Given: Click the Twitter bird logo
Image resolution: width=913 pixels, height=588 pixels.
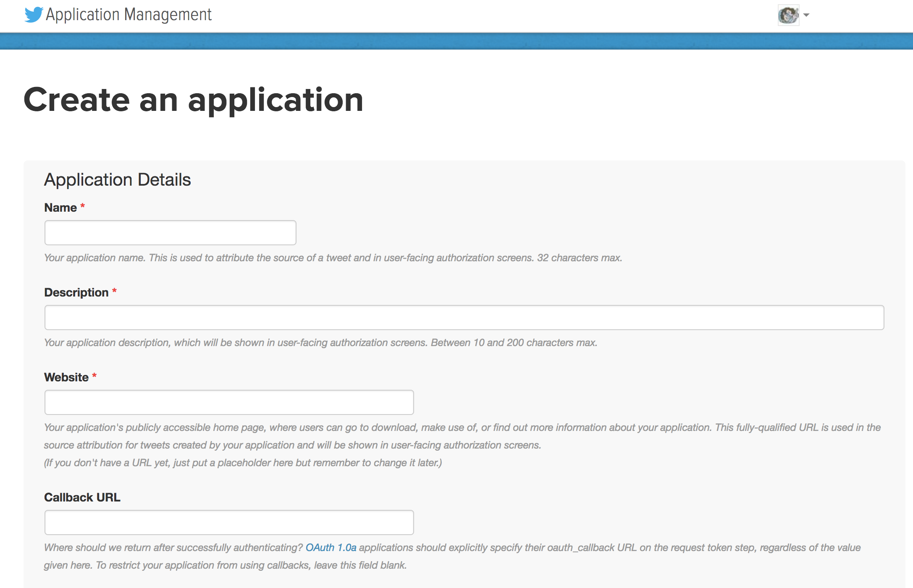Looking at the screenshot, I should (34, 15).
